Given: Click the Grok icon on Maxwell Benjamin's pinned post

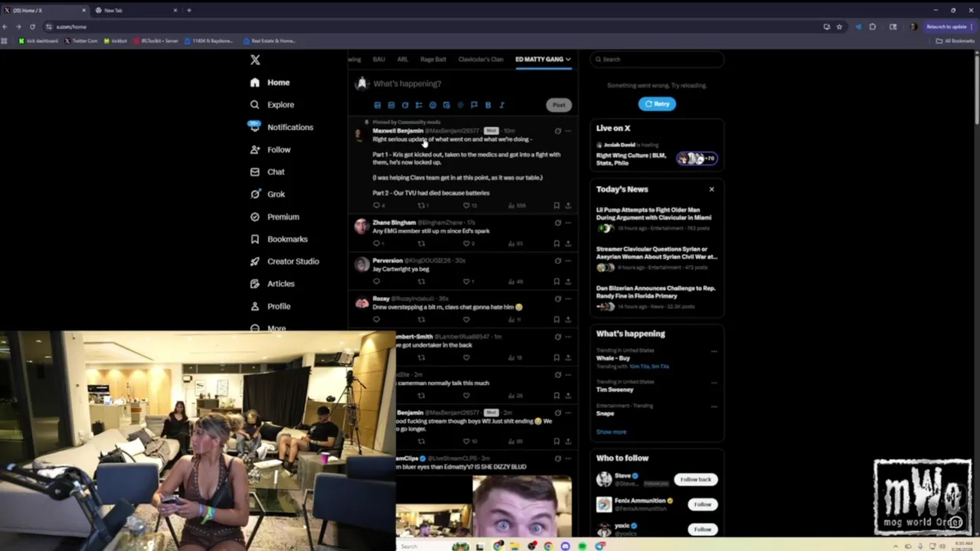Looking at the screenshot, I should coord(557,131).
